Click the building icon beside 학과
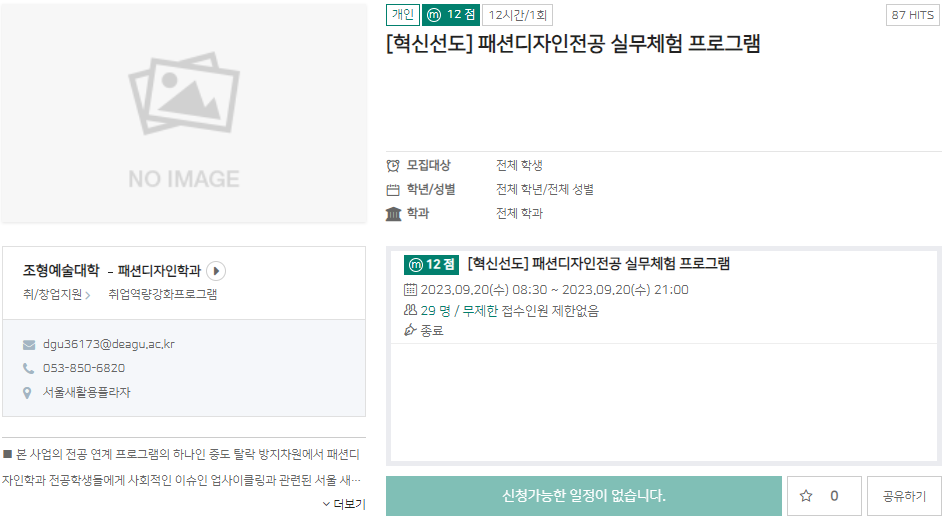This screenshot has width=947, height=519. pos(393,214)
